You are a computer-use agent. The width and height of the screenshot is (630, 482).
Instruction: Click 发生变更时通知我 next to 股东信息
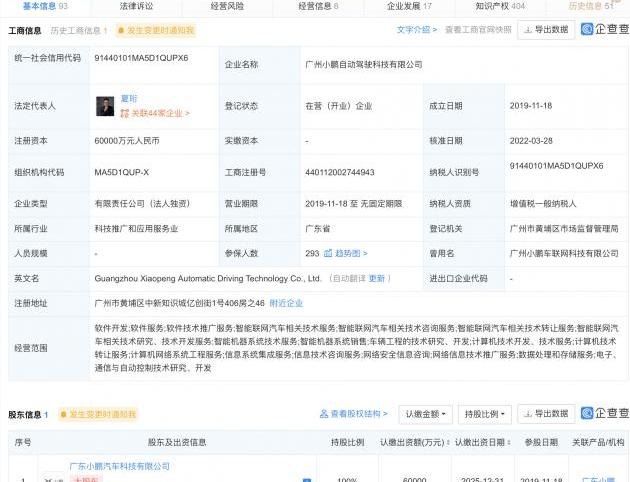[x=98, y=414]
